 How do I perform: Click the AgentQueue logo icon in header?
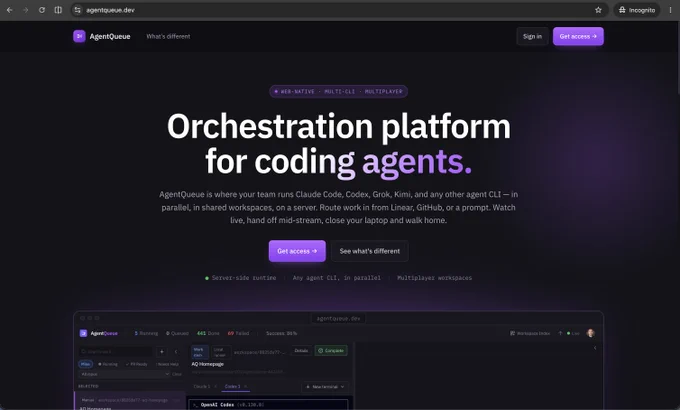coord(79,36)
